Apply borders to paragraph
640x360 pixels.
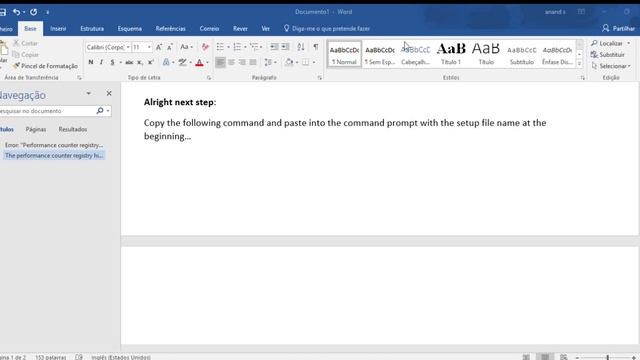(305, 62)
